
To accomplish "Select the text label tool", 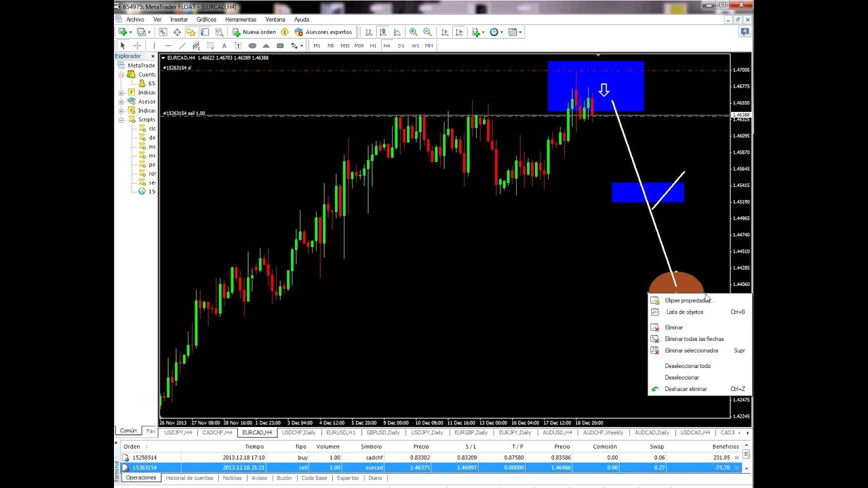I will point(238,46).
